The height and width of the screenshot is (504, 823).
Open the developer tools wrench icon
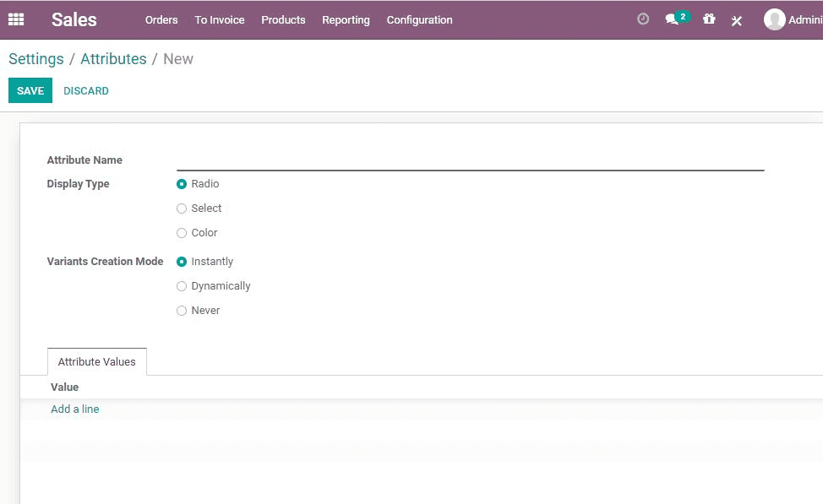737,20
